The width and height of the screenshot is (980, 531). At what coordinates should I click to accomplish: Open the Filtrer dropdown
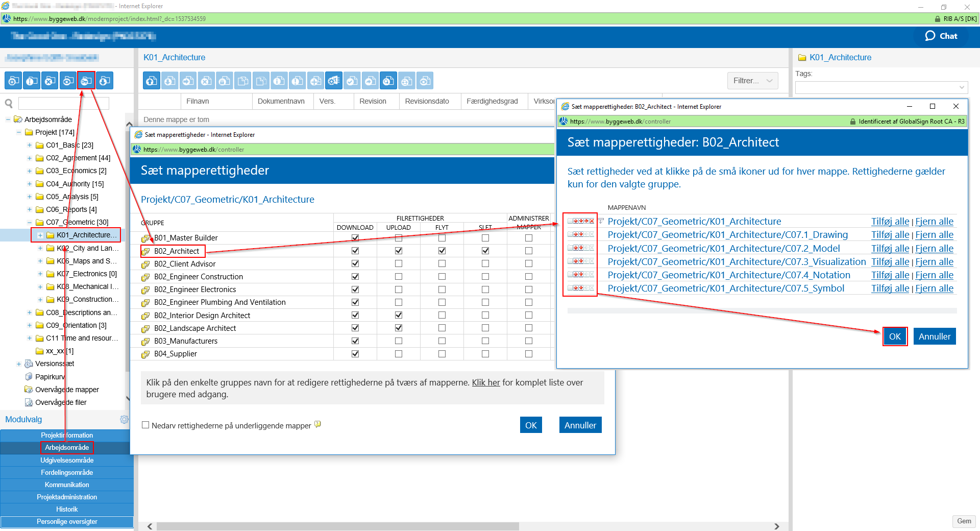tap(752, 81)
